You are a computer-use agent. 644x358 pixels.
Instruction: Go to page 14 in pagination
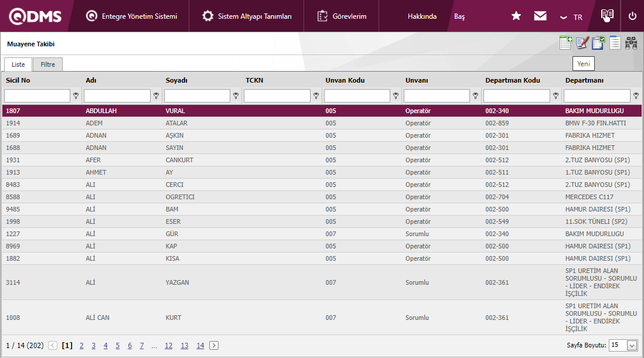pyautogui.click(x=200, y=346)
